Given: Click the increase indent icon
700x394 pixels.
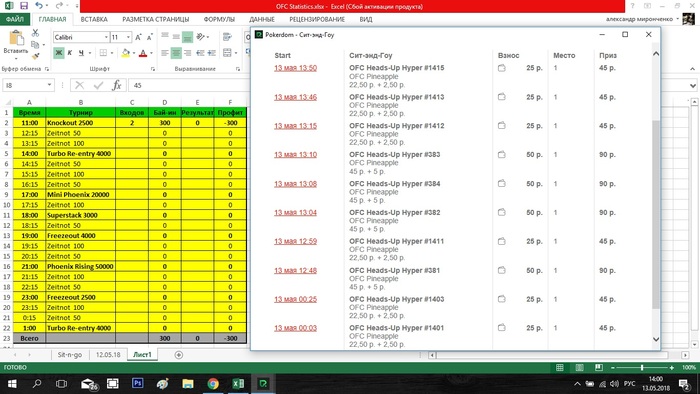Looking at the screenshot, I should click(212, 53).
